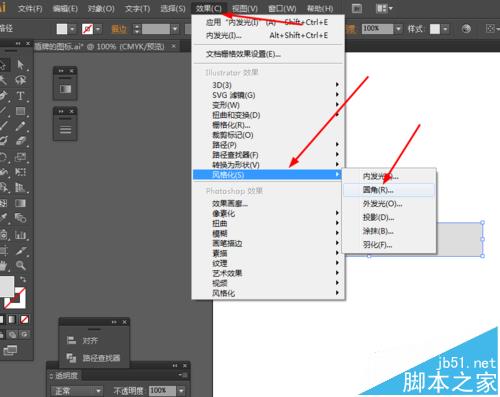Open the Pathfinder panel icon
This screenshot has height=397, width=500.
click(71, 358)
